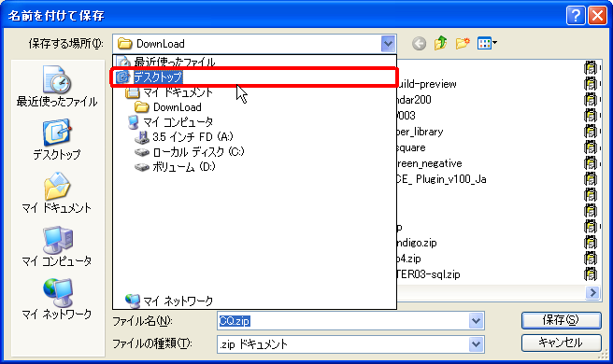Viewport: 613px width, 364px height.
Task: Close the 名前を付けて保存 dialog
Action: click(597, 16)
